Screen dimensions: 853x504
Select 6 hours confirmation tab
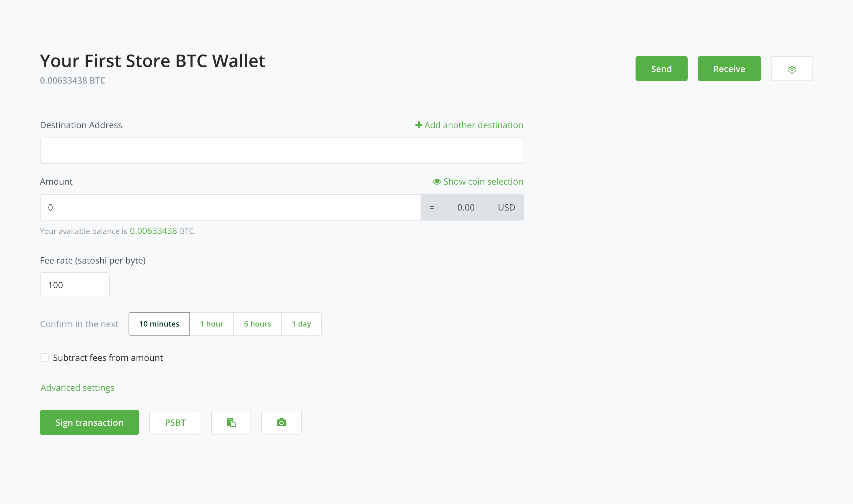click(x=257, y=323)
